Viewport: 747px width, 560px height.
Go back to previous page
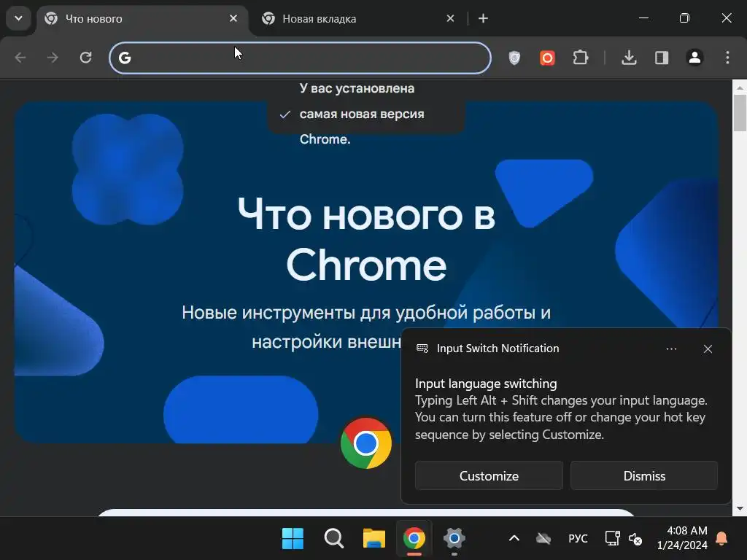[x=20, y=58]
